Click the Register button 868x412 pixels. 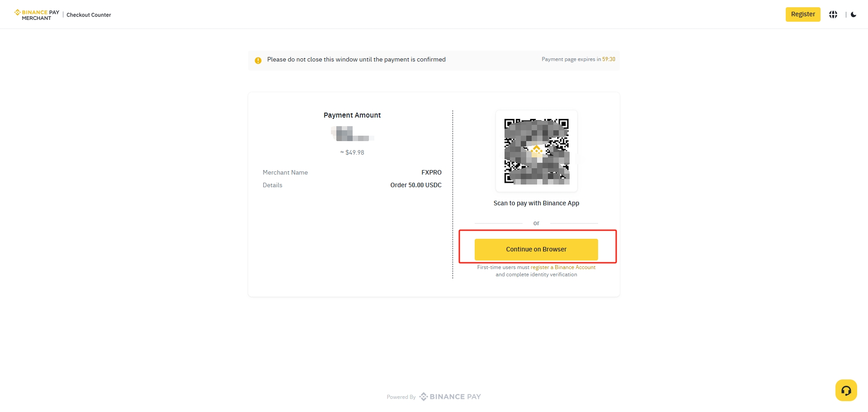(802, 14)
